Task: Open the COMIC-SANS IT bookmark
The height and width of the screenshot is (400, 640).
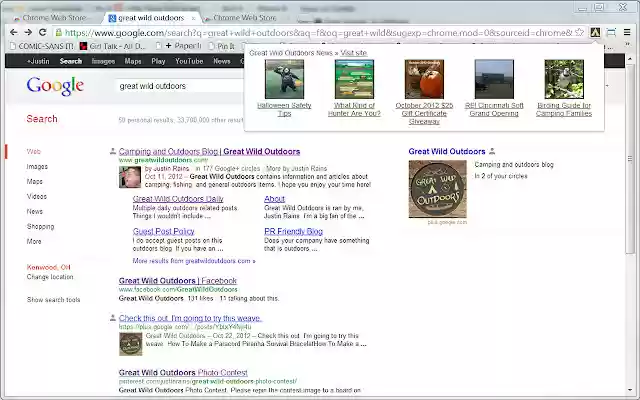Action: tap(42, 46)
